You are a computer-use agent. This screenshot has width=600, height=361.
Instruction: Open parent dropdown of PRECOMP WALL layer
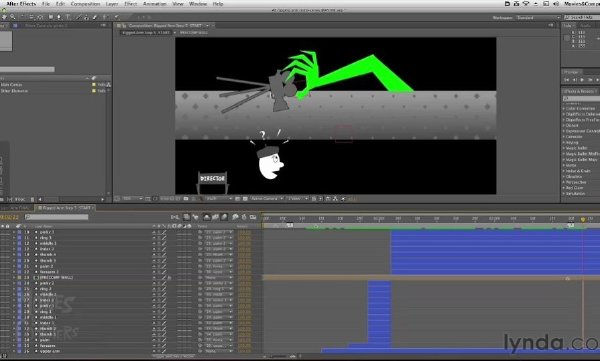[218, 278]
